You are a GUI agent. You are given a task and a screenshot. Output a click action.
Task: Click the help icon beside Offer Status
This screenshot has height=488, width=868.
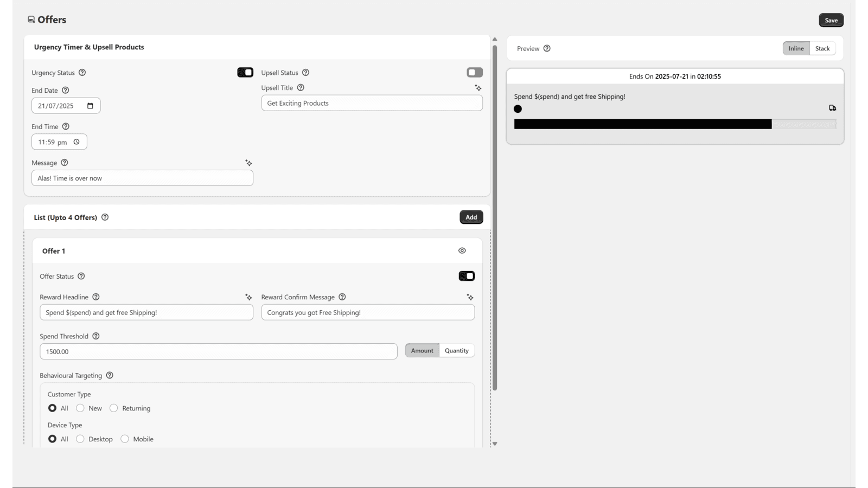[81, 277]
